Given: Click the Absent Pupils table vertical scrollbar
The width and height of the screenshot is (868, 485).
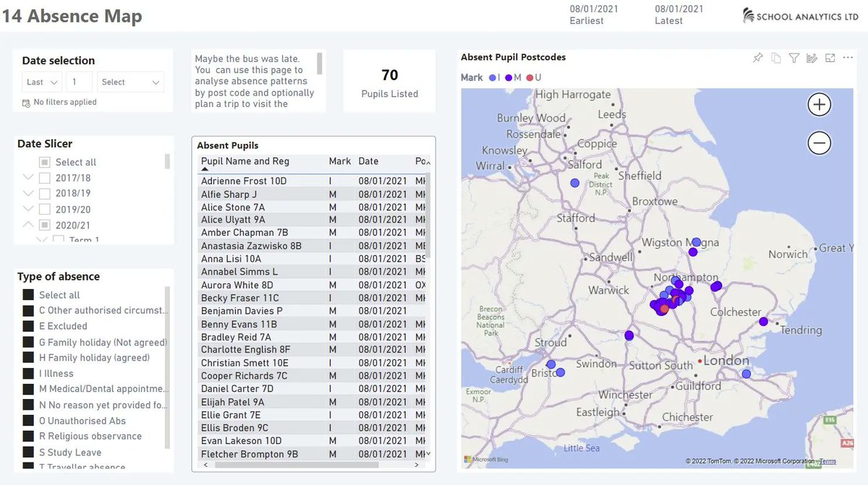Looking at the screenshot, I should tap(427, 216).
